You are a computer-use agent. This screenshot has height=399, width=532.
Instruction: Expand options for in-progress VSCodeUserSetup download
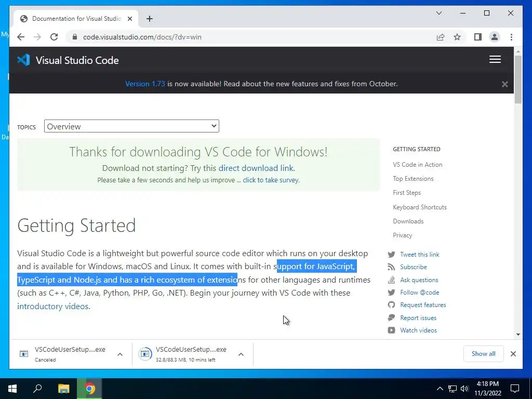(241, 354)
